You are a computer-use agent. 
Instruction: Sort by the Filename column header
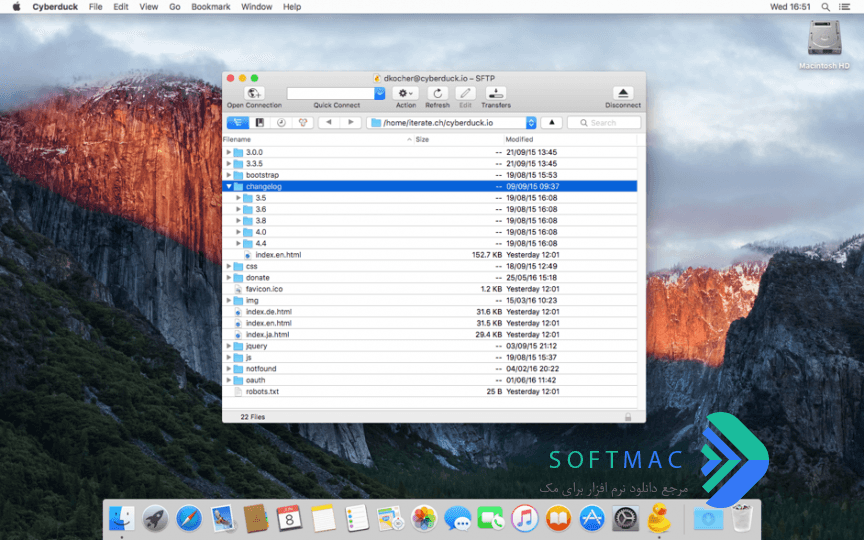tap(317, 139)
